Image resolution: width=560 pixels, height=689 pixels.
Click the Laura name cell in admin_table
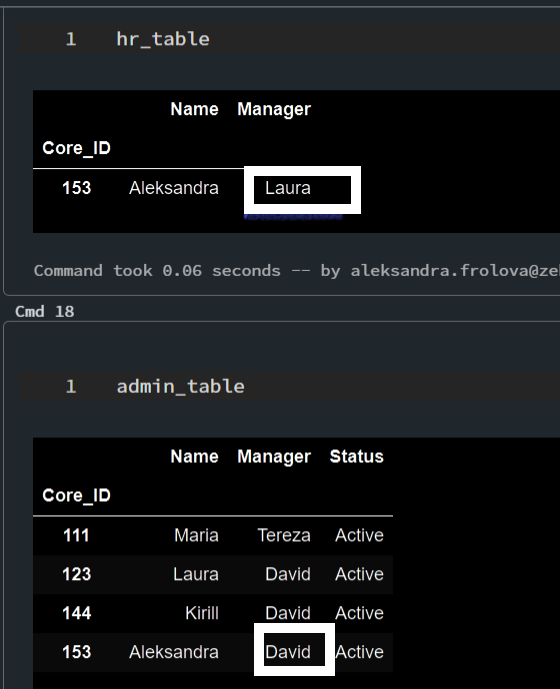tap(196, 574)
